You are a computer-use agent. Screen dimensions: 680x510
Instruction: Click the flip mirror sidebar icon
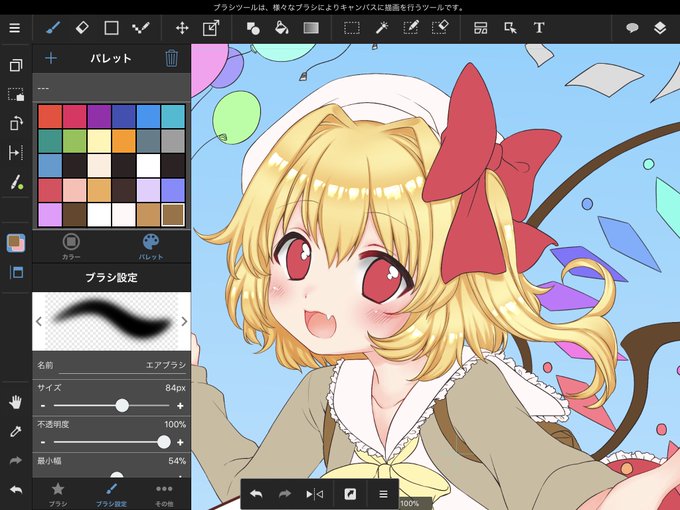tap(16, 153)
